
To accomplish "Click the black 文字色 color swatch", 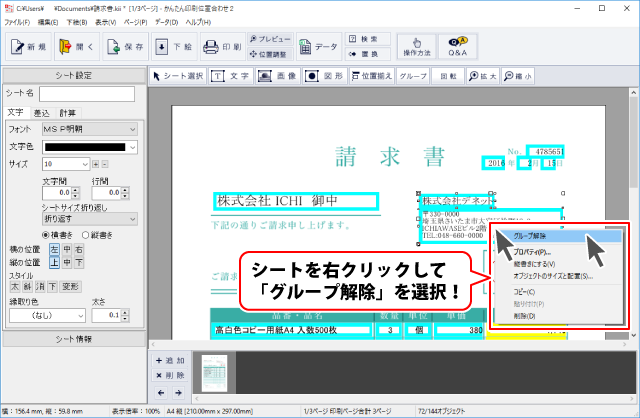I will 85,147.
